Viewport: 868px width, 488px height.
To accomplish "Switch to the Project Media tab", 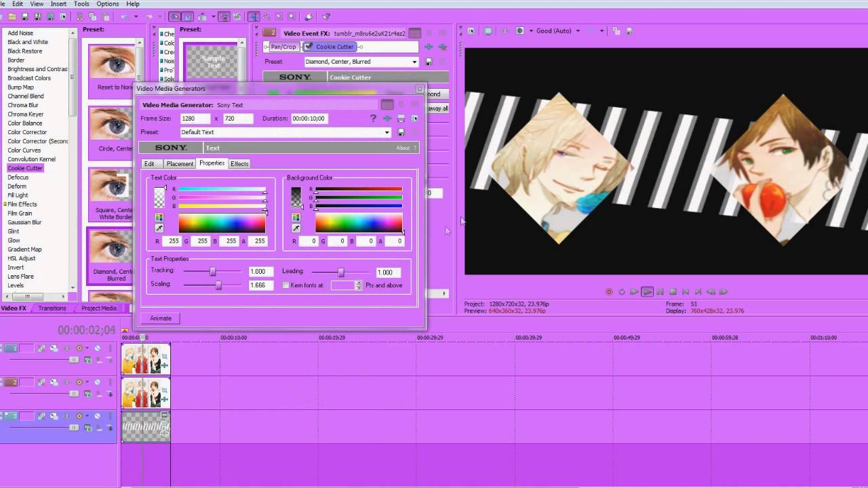I will pos(99,308).
